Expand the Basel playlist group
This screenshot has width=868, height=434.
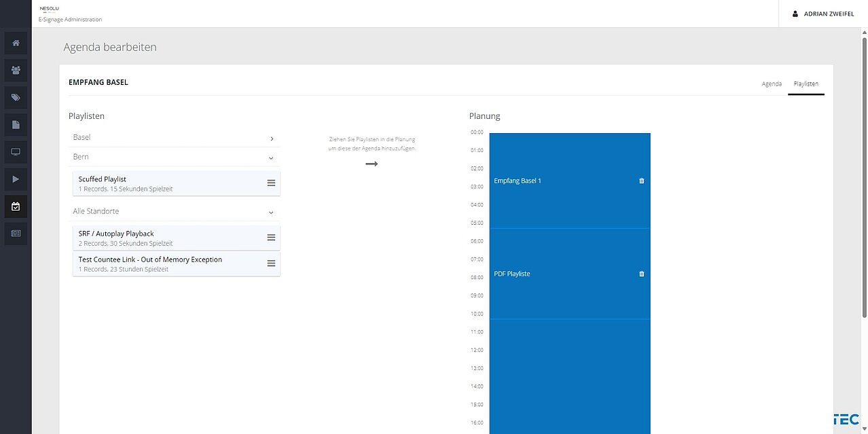[x=175, y=137]
